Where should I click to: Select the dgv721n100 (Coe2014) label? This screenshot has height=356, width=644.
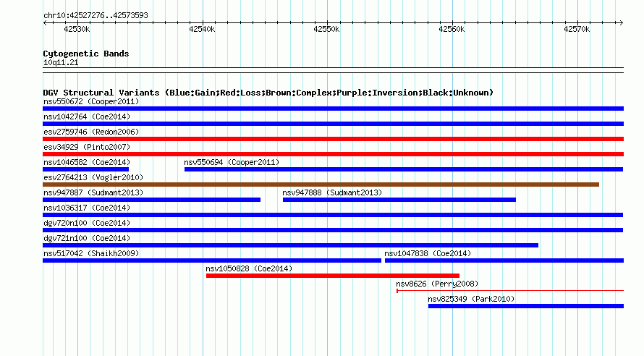pyautogui.click(x=87, y=238)
